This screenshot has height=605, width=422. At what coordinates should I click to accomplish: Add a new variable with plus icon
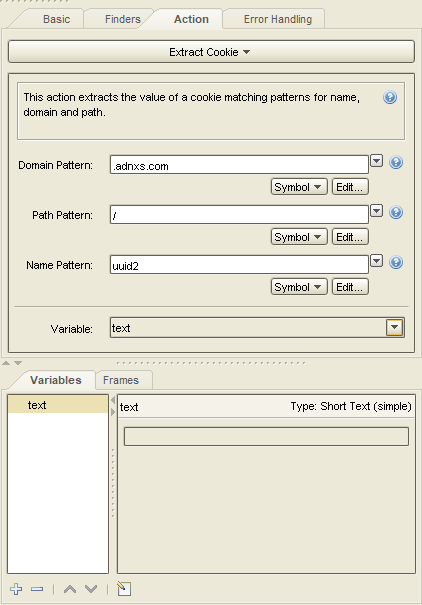16,589
